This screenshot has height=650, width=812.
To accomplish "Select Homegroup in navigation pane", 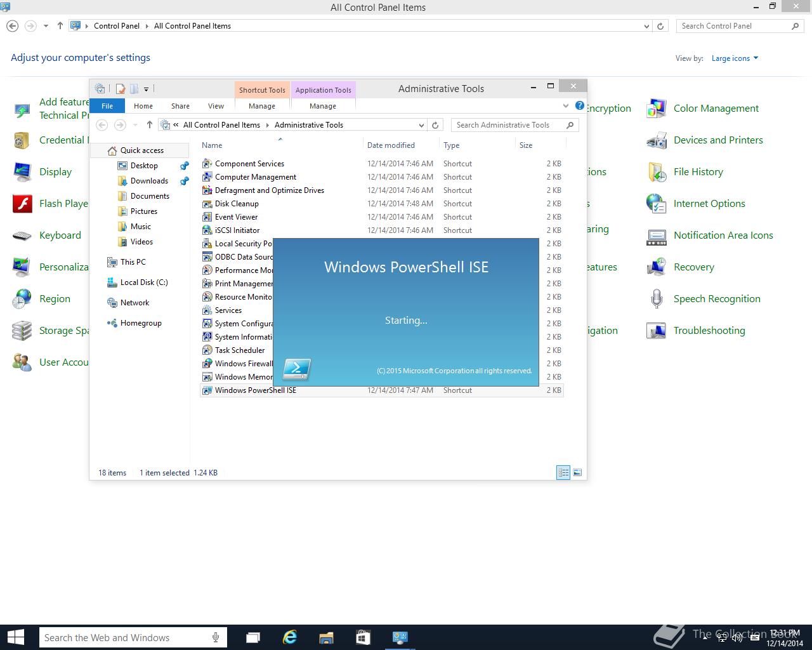I will click(141, 323).
